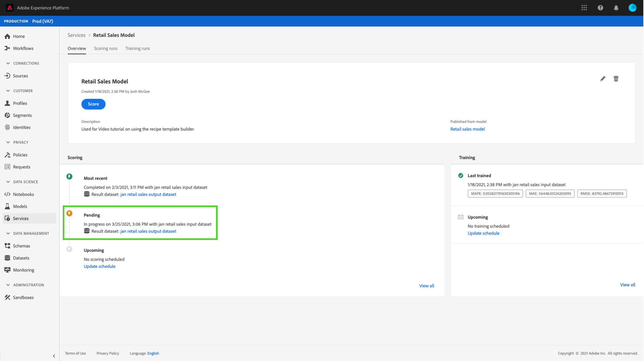Open the notifications bell icon
Viewport: 644px width, 362px height.
click(x=616, y=8)
